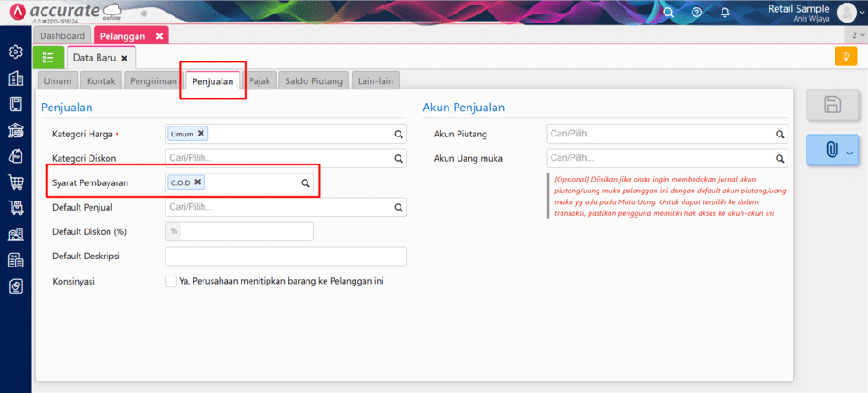
Task: Expand the open tabs count dropdown
Action: tap(856, 35)
